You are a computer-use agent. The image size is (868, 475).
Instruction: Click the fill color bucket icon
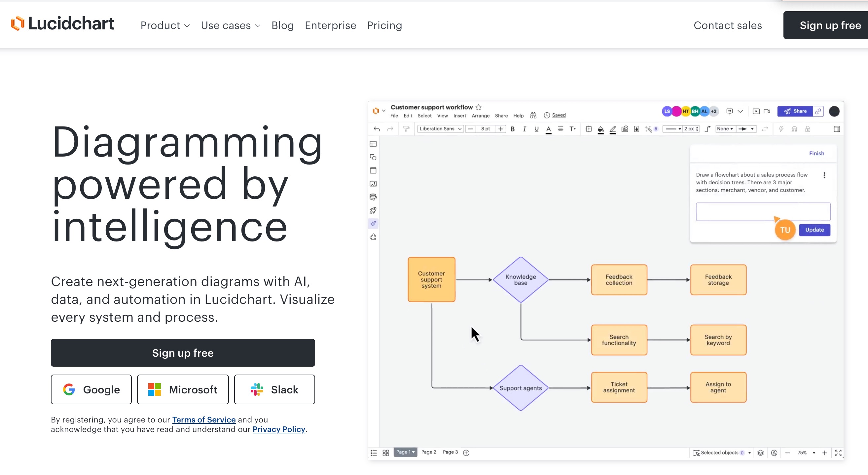tap(600, 129)
